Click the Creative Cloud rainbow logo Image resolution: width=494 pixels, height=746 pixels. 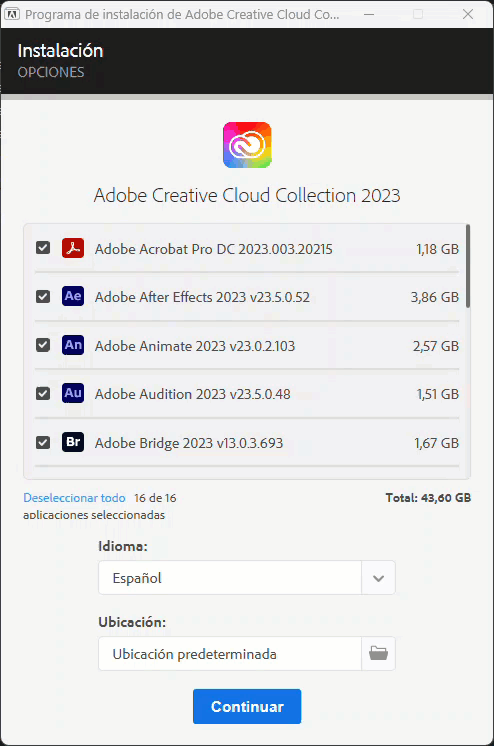click(x=247, y=145)
